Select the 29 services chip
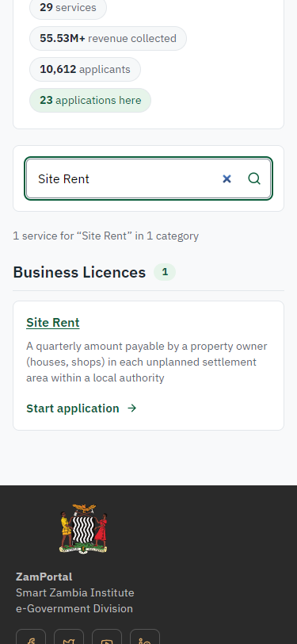 (68, 7)
